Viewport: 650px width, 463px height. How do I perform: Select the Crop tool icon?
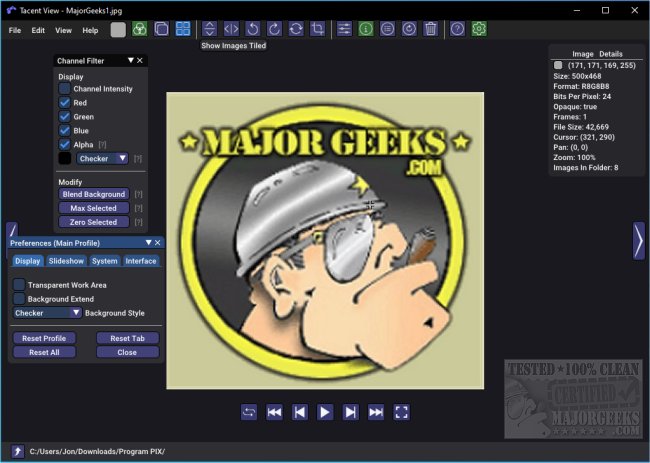coord(318,30)
